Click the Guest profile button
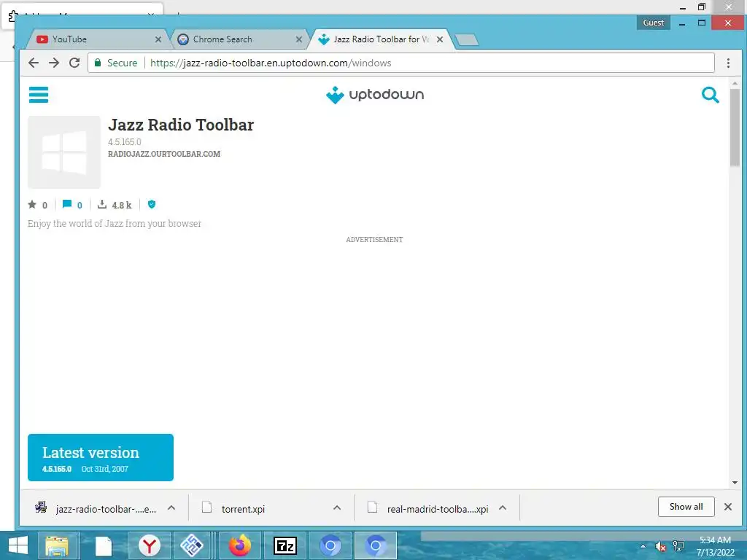The height and width of the screenshot is (560, 747). [x=653, y=23]
